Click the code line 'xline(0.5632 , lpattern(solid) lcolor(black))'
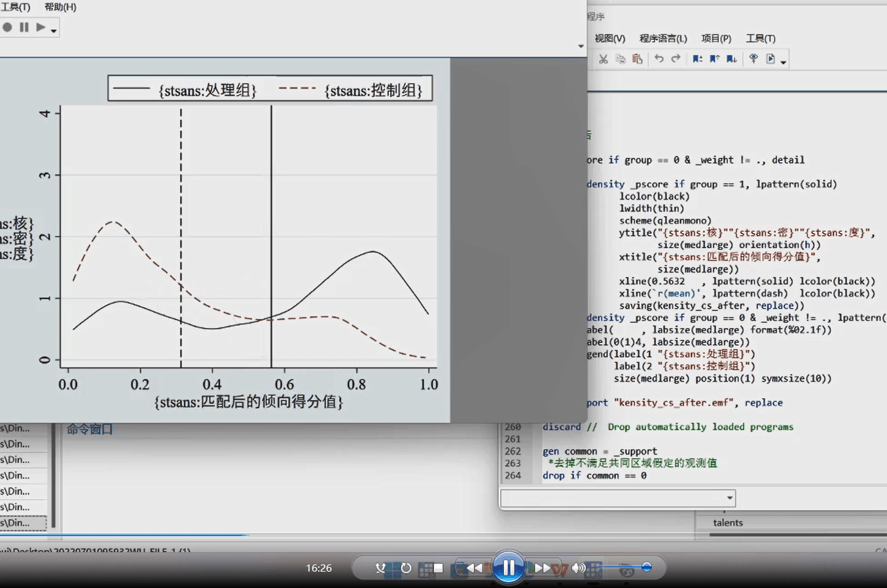887x588 pixels. [747, 282]
